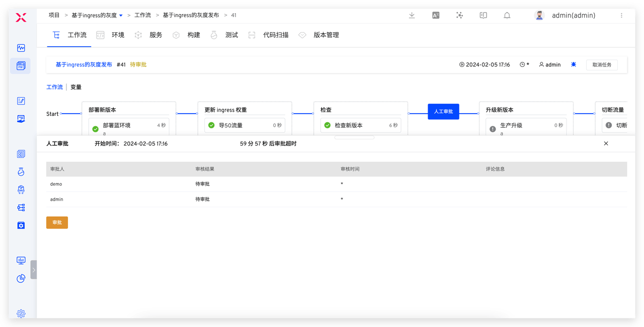Close the 人工审批 detail panel
644x327 pixels.
(606, 143)
